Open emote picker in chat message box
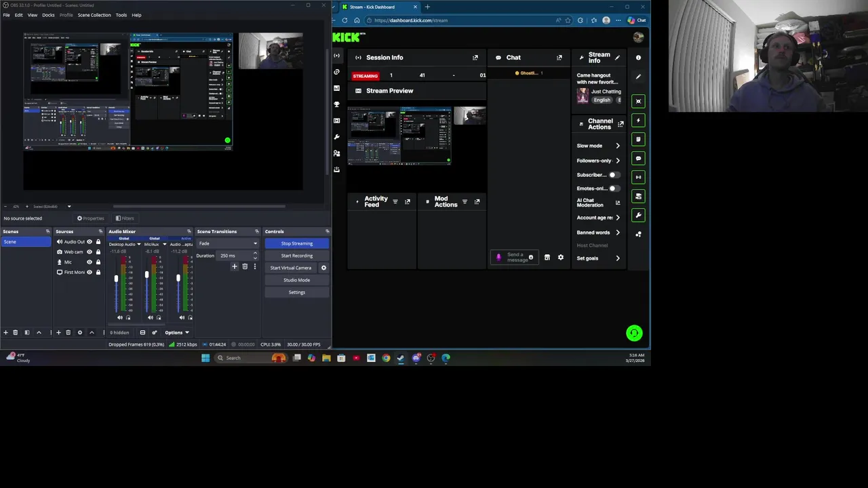Viewport: 868px width, 488px height. click(x=530, y=258)
